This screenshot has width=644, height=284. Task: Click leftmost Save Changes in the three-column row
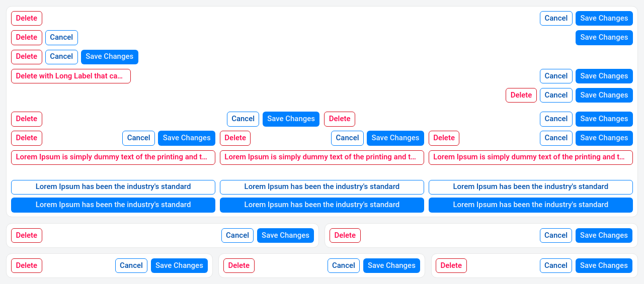tap(186, 138)
